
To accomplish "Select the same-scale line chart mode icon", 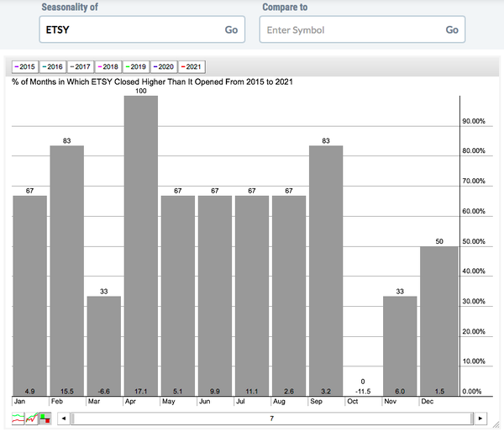I will pos(32,418).
